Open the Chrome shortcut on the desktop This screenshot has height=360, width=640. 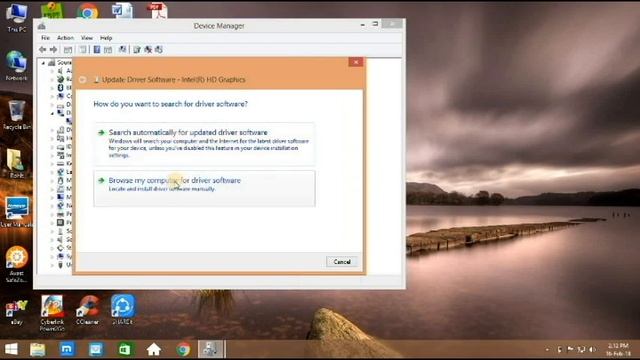[88, 12]
